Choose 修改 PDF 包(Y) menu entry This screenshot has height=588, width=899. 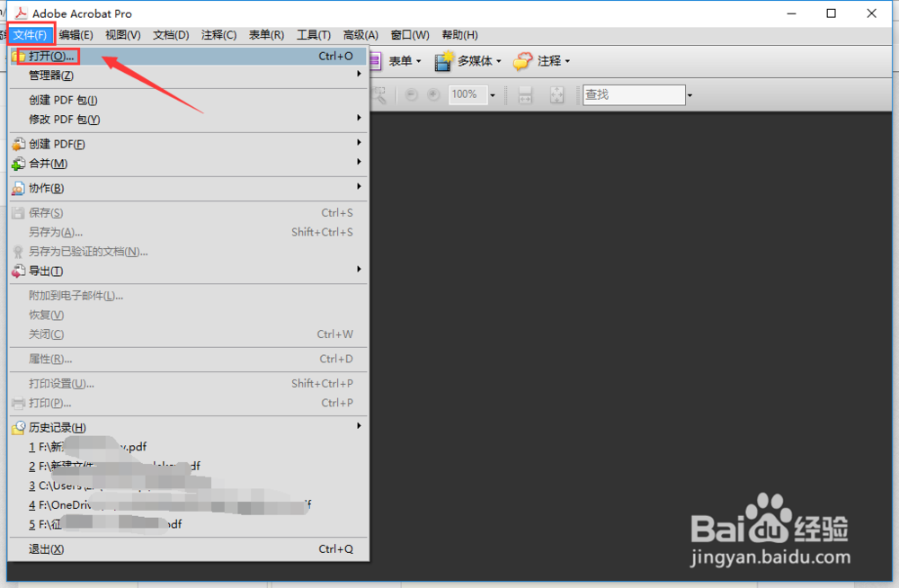point(188,120)
